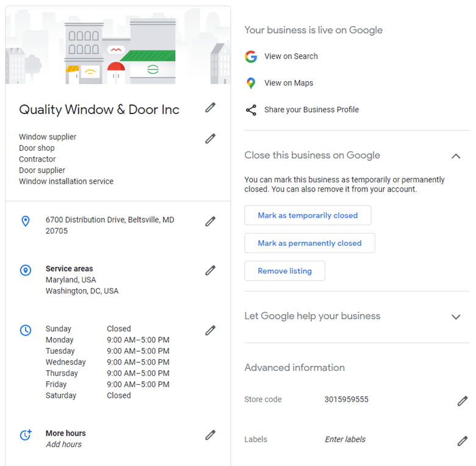
Task: Click the Quality Window & Door Inc title
Action: [x=99, y=110]
